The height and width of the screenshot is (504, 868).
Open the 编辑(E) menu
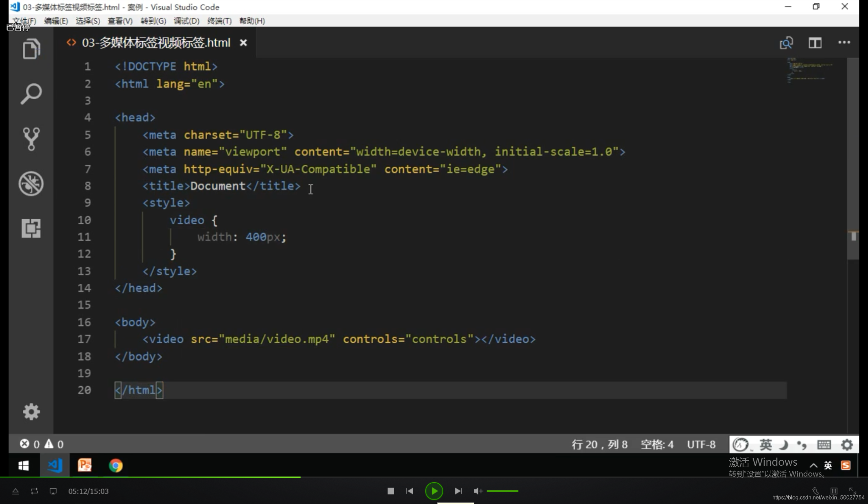pos(56,21)
